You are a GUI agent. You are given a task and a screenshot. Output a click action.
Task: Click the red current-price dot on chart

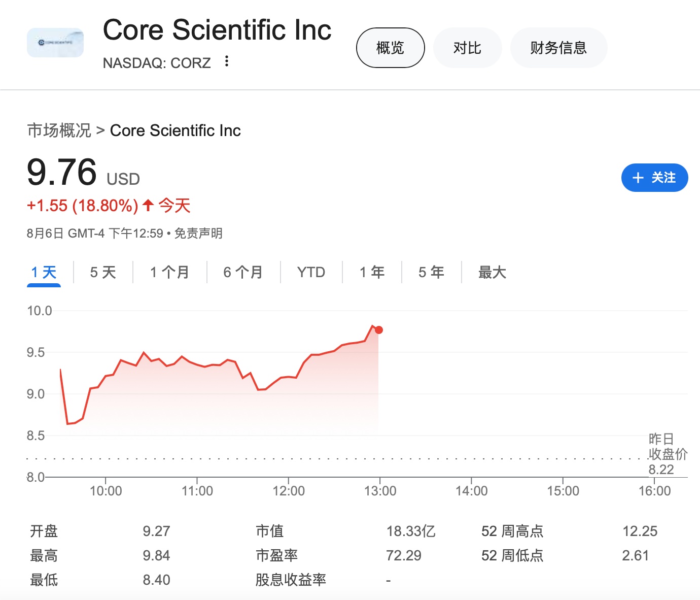(x=378, y=330)
